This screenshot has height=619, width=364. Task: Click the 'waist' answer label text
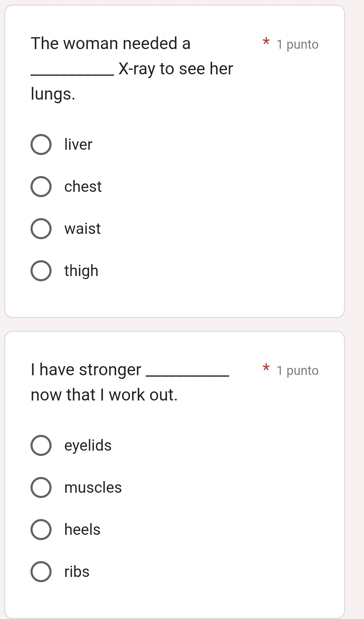coord(82,229)
